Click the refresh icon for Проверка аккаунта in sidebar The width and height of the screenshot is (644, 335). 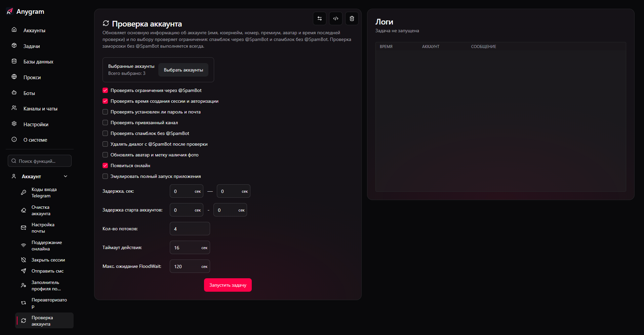(x=24, y=321)
